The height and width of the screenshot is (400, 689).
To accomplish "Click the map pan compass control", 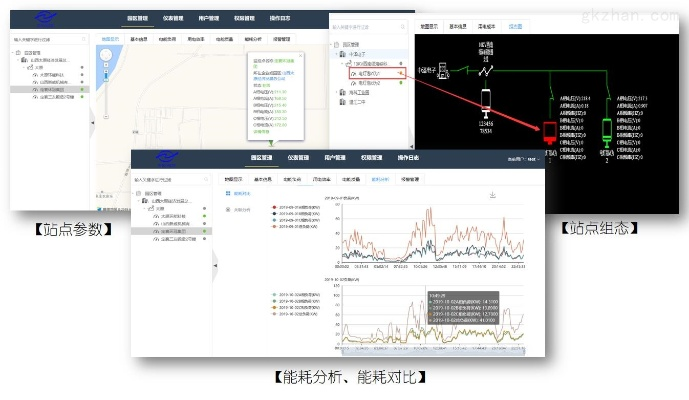I will [107, 57].
